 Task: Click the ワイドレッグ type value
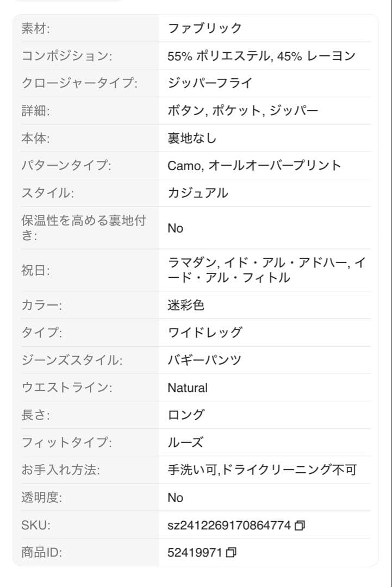pyautogui.click(x=205, y=333)
